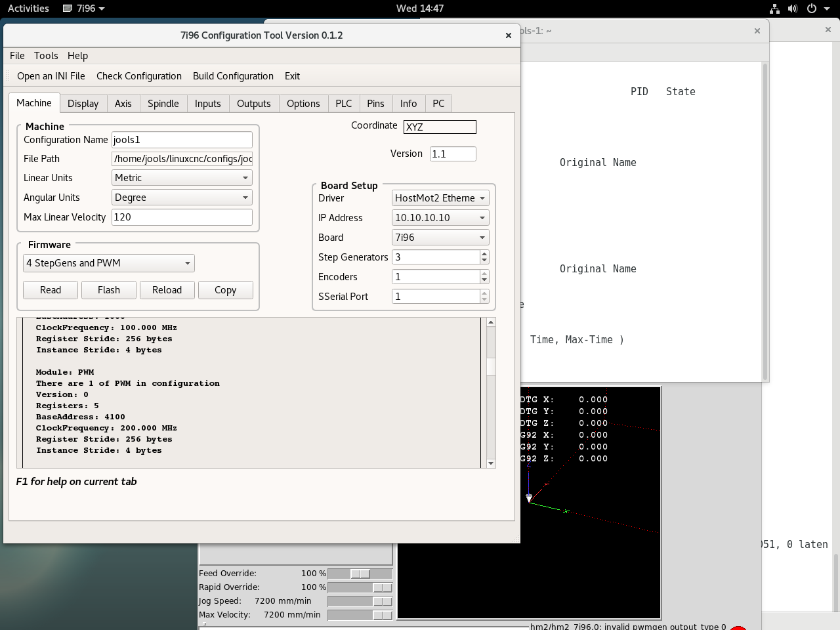Expand the Linear Units dropdown
This screenshot has height=630, width=840.
(182, 178)
